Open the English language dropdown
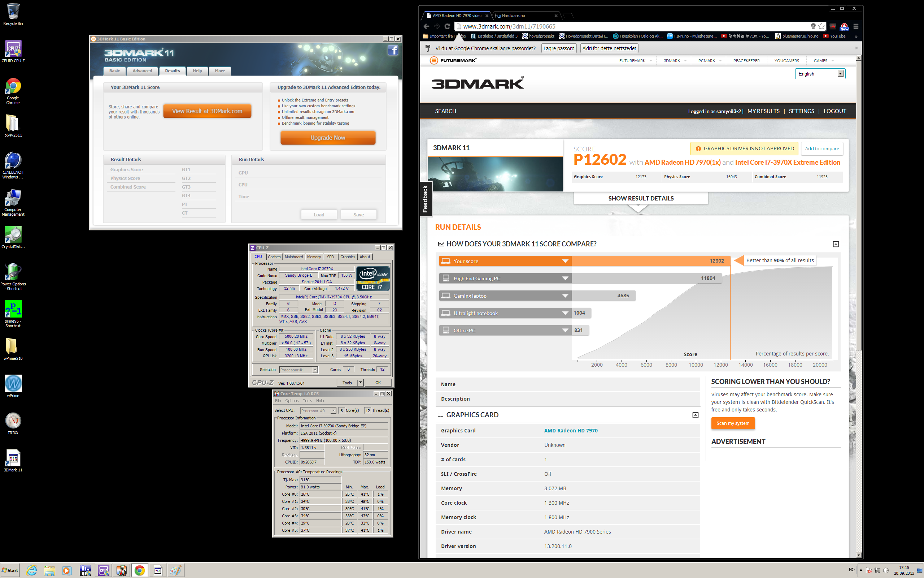924x578 pixels. click(x=820, y=74)
